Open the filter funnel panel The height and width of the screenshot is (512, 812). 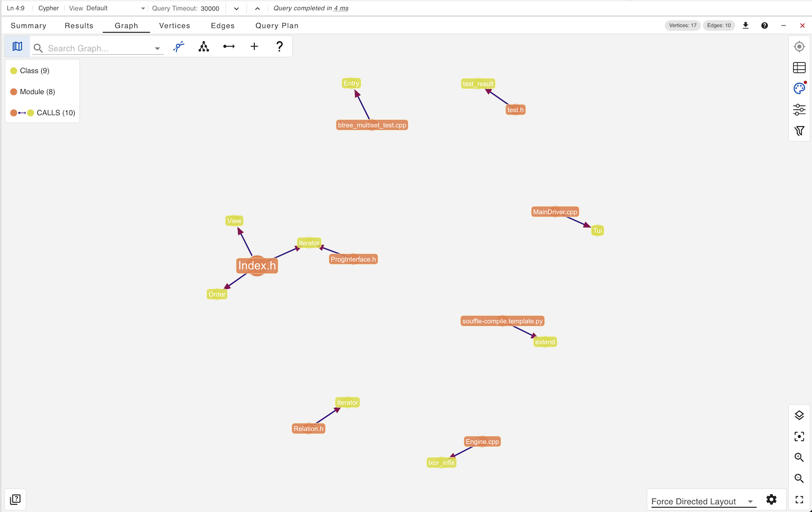(799, 131)
